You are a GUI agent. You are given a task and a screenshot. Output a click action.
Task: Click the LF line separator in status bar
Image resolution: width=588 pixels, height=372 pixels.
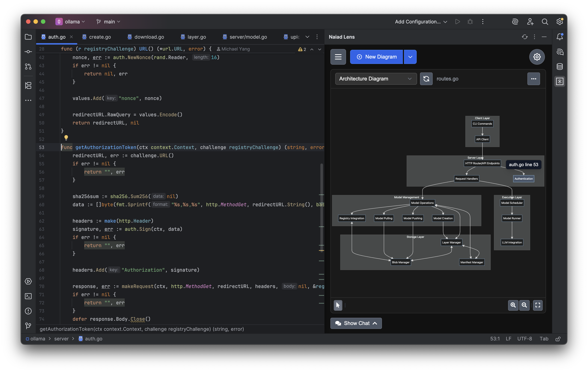[x=508, y=339]
